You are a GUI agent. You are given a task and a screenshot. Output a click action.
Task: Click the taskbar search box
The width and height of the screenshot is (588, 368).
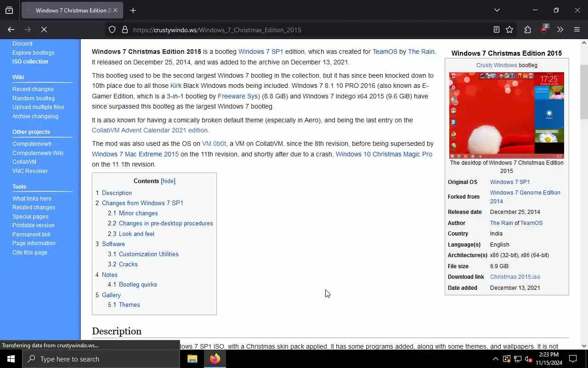(x=101, y=359)
